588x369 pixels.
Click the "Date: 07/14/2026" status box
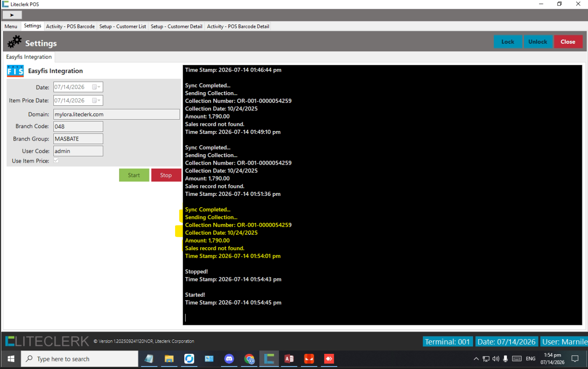(x=506, y=342)
